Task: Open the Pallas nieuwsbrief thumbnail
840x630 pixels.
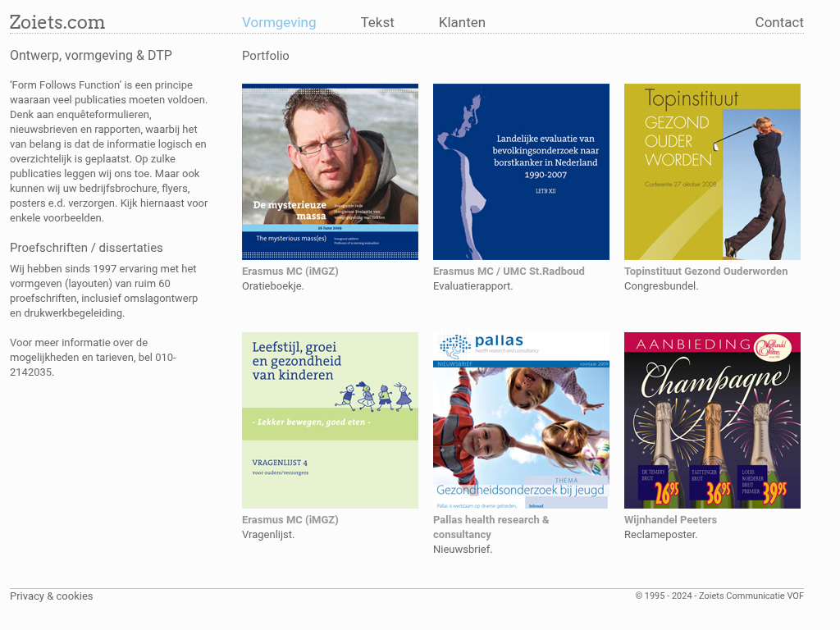Action: coord(521,420)
